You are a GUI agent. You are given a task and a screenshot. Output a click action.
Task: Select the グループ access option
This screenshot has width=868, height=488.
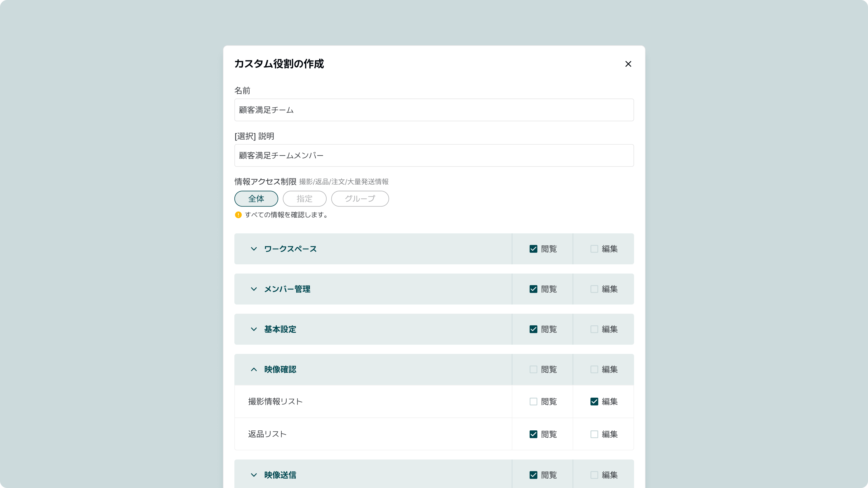point(360,199)
